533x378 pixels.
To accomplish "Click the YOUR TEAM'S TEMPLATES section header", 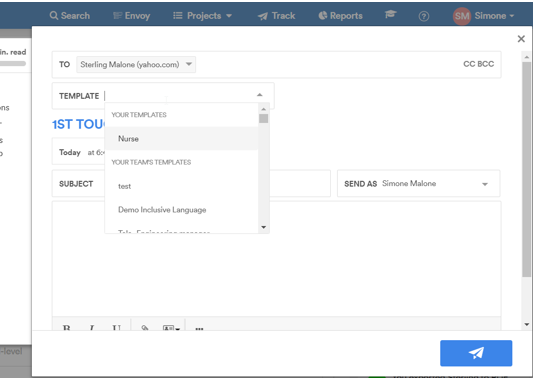I will pyautogui.click(x=151, y=162).
